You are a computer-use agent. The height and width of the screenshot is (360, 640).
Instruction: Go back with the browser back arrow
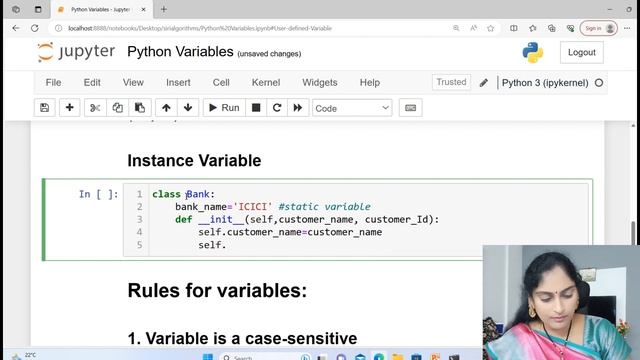coord(16,28)
